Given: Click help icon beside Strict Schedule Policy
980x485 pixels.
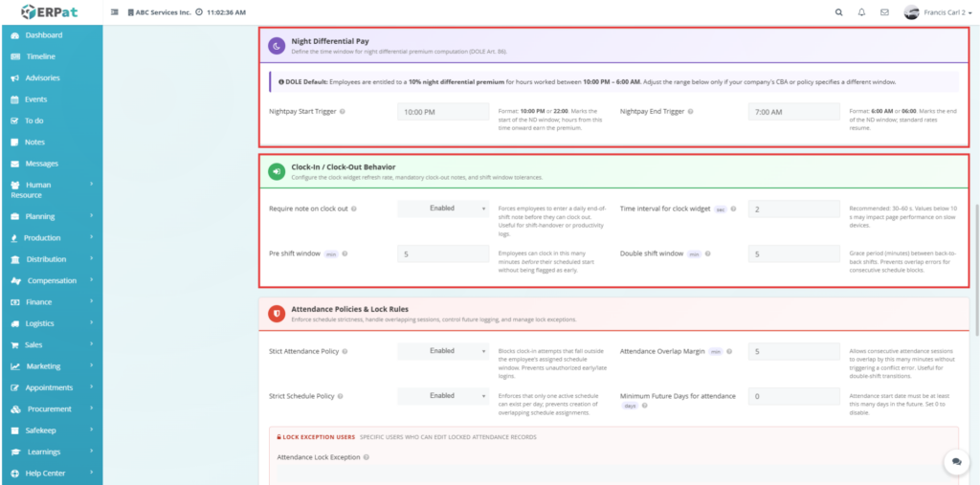Looking at the screenshot, I should point(342,396).
